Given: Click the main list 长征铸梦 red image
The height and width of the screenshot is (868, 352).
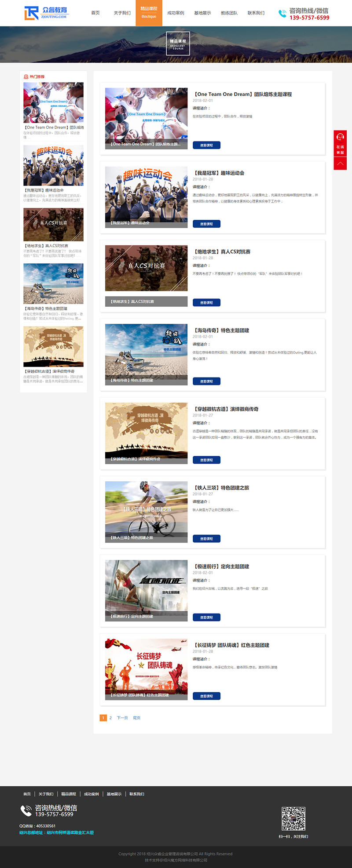Looking at the screenshot, I should click(146, 669).
